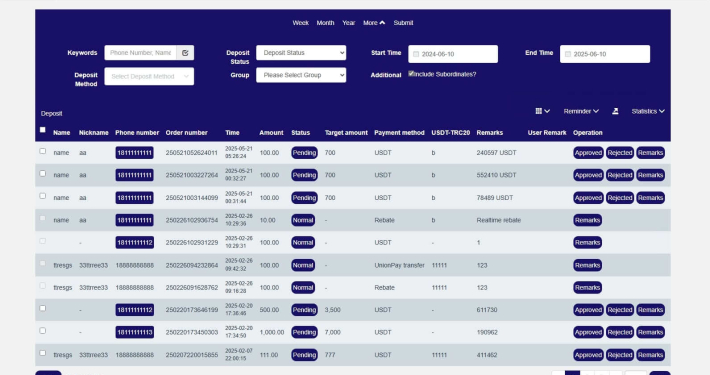Image resolution: width=710 pixels, height=375 pixels.
Task: Reject order 250220173450303
Action: [x=620, y=332]
